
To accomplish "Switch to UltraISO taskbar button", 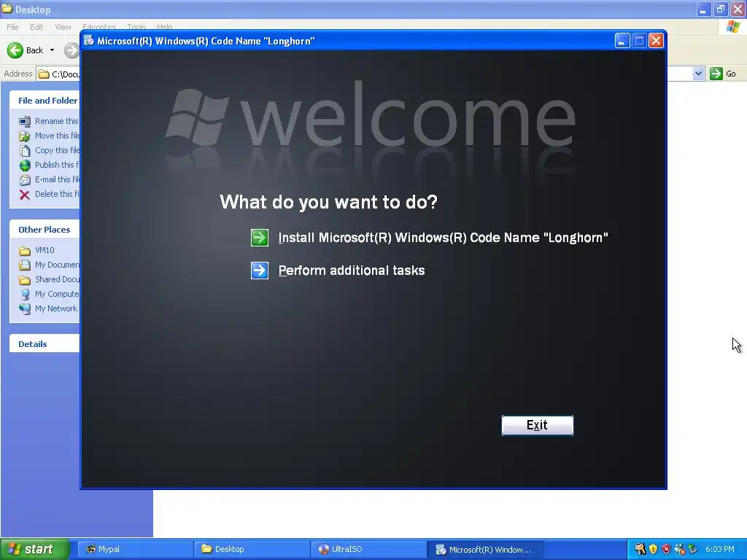I will [x=368, y=550].
